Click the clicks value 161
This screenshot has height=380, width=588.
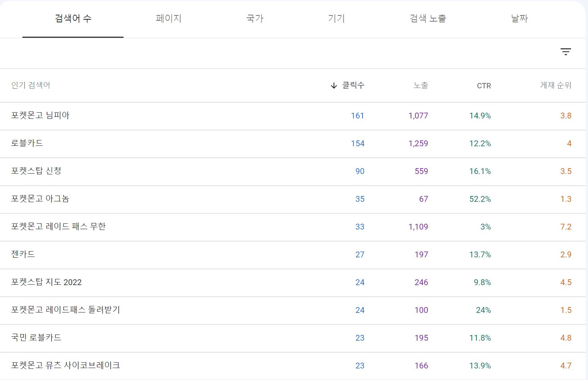[x=358, y=116]
